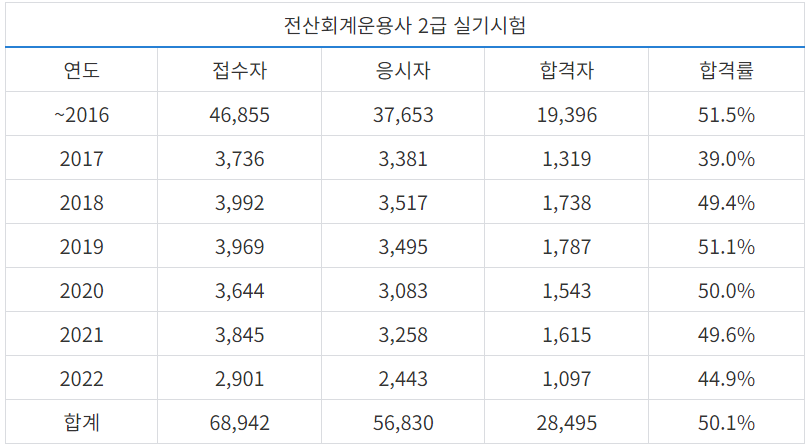Click the 39.0% pass rate cell

click(726, 158)
